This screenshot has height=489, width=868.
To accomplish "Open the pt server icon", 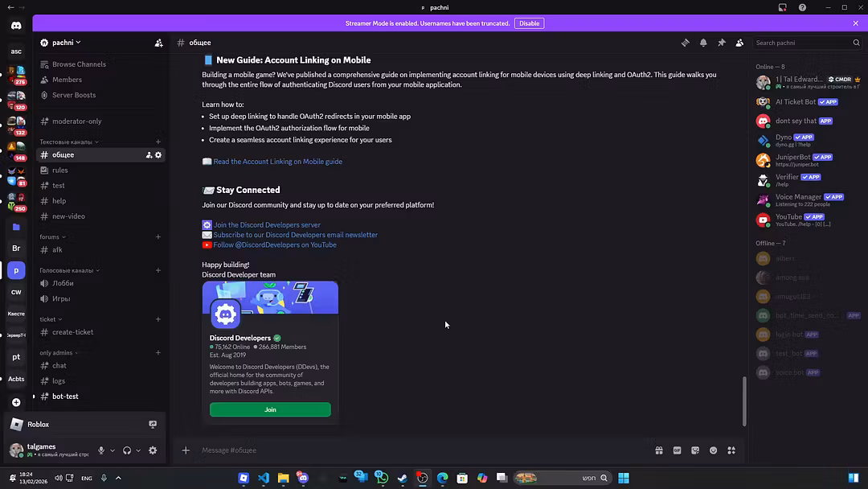I will point(16,357).
